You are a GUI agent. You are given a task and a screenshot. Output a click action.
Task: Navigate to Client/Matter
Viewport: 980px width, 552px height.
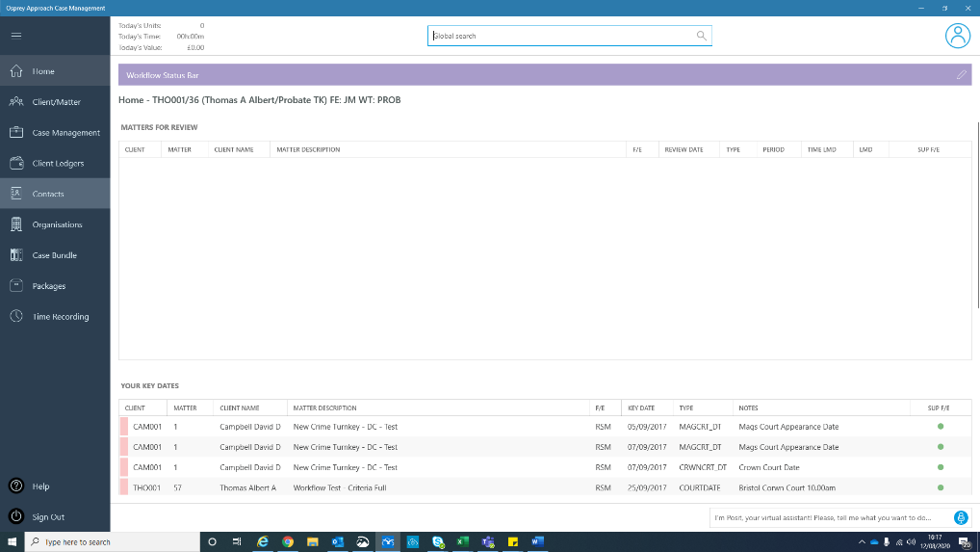(x=55, y=102)
